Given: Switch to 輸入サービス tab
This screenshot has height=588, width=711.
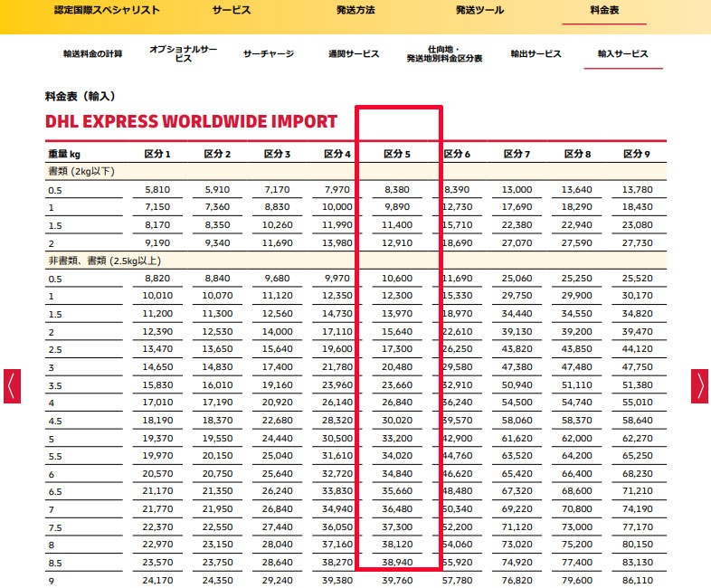Looking at the screenshot, I should (x=623, y=54).
